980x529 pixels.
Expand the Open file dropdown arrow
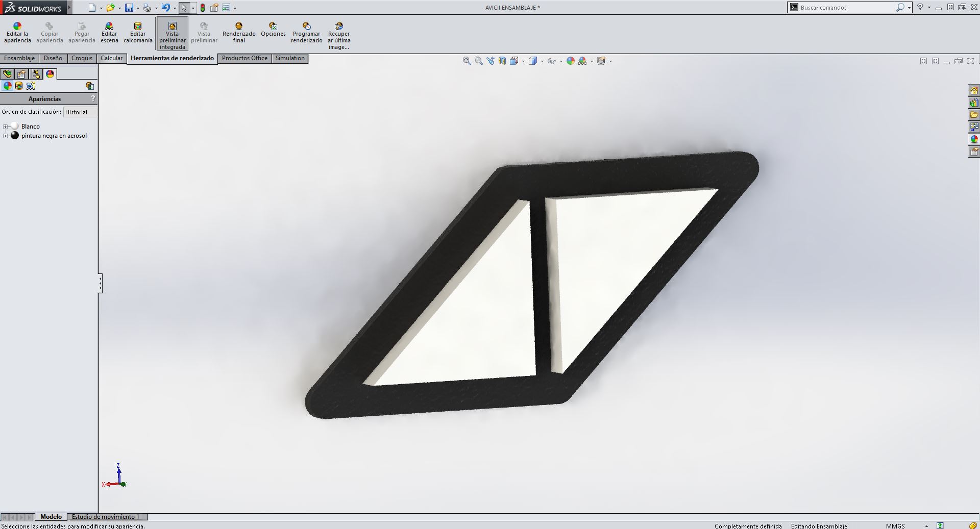pos(119,8)
